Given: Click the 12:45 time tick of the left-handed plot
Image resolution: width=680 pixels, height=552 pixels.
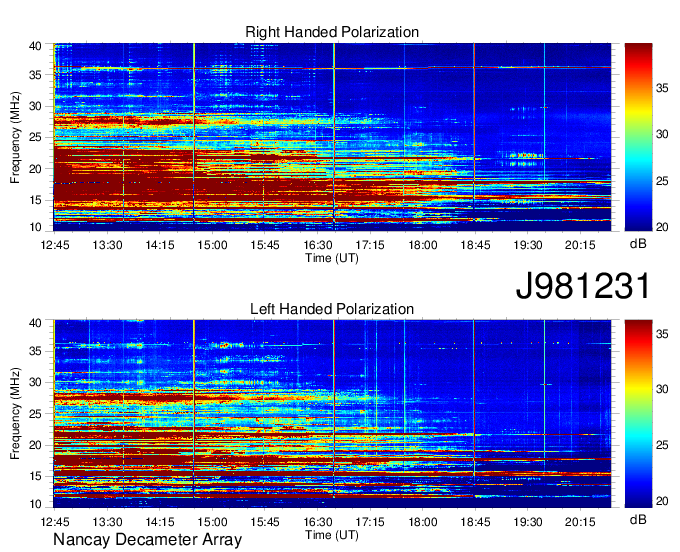Looking at the screenshot, I should click(55, 522).
